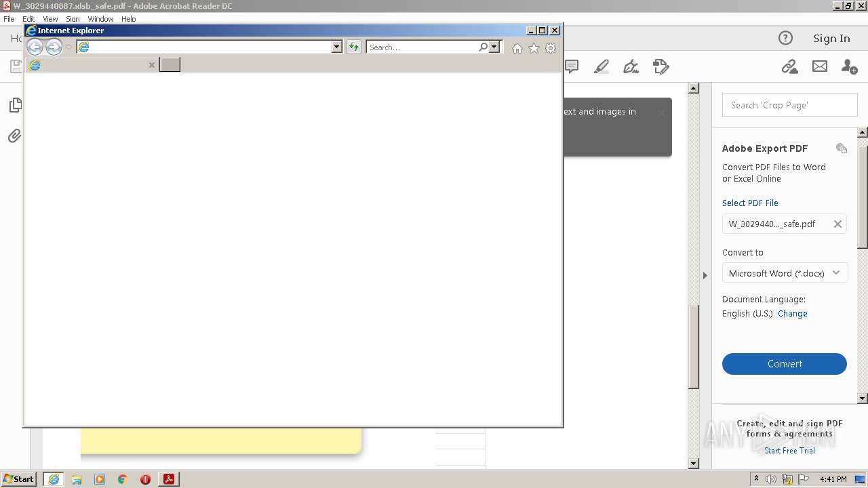
Task: Remove selected file W_3029440..._safe.pdf
Action: pos(837,224)
